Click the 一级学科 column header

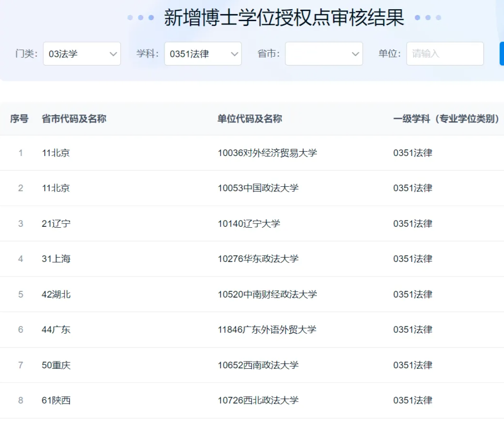point(446,118)
